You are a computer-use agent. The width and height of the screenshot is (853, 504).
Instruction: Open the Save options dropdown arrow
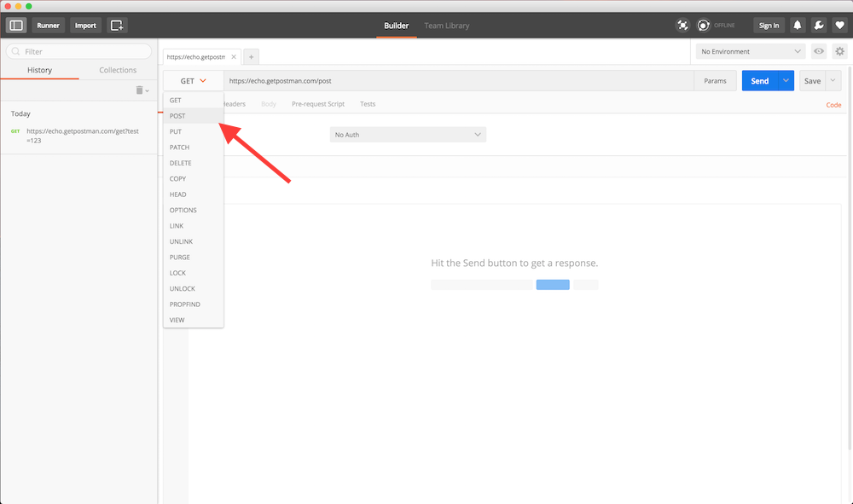833,80
